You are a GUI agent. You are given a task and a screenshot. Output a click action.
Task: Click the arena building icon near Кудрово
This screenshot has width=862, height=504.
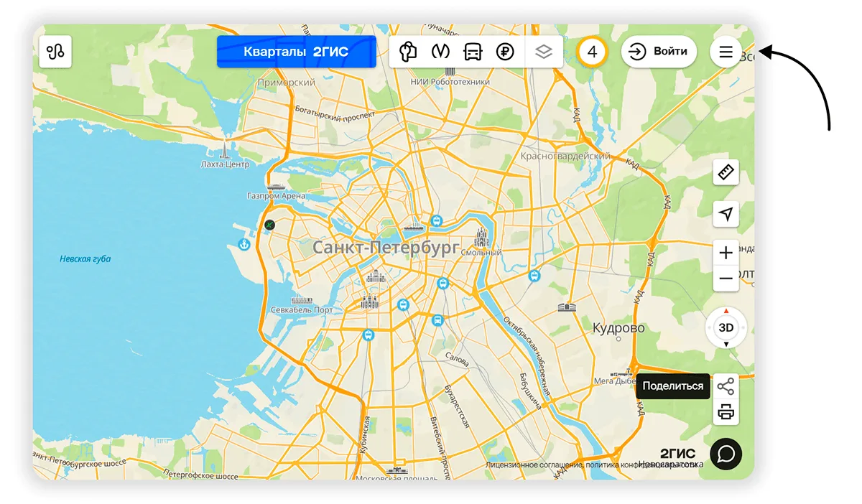[567, 307]
